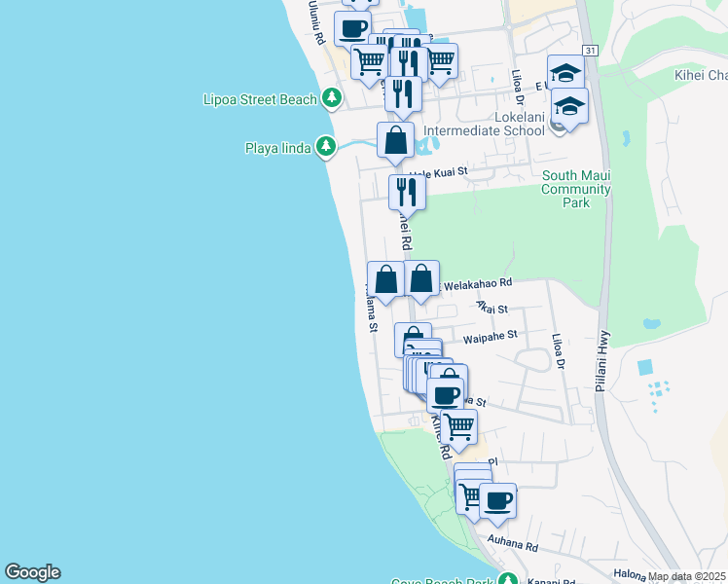Click the coffee cup marker near Waipahe St cluster

point(445,395)
